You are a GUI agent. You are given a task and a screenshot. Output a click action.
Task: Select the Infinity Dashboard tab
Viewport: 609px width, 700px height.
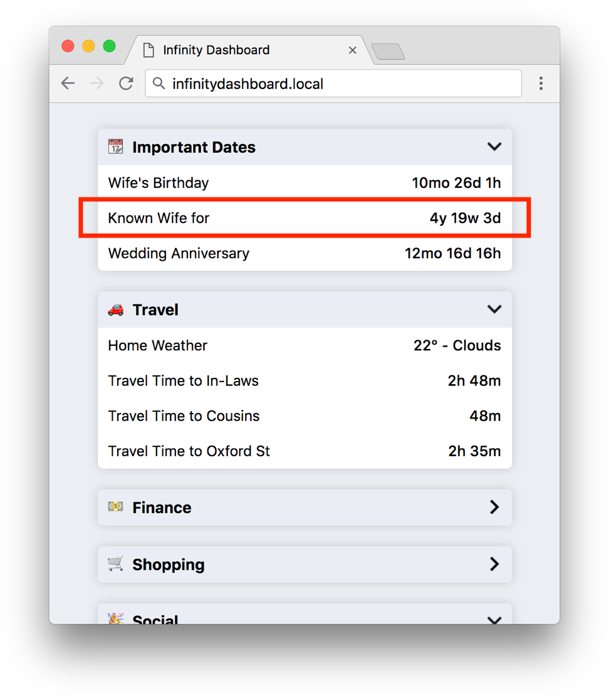216,50
